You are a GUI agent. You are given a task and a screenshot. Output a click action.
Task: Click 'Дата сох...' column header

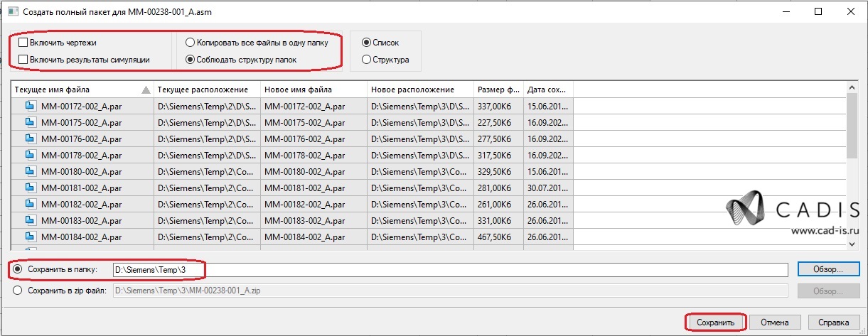click(x=548, y=90)
